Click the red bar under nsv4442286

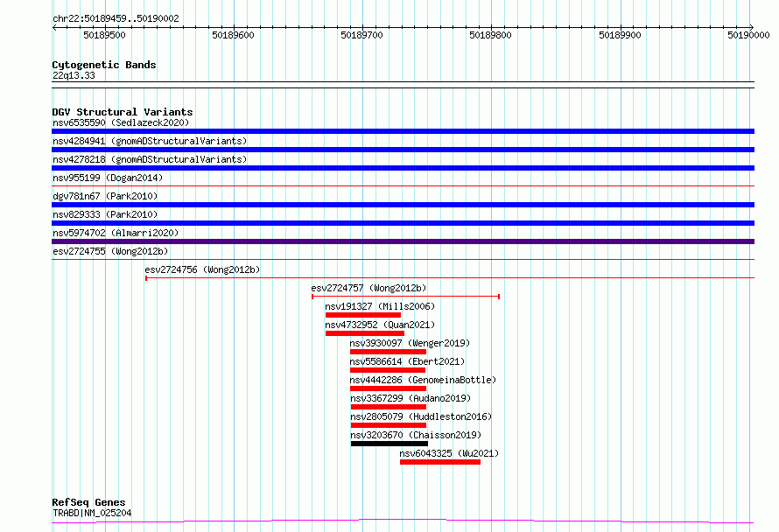point(388,388)
